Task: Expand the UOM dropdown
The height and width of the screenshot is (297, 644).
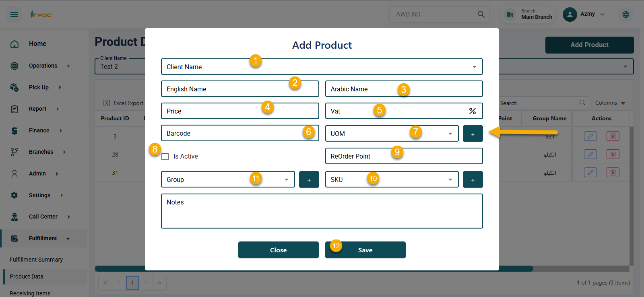Action: 450,134
